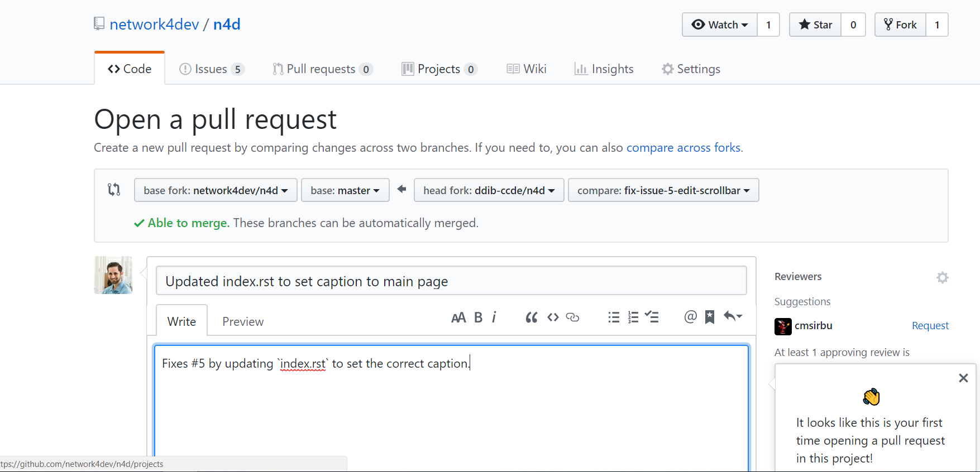Open the Watch dropdown button

coord(720,25)
